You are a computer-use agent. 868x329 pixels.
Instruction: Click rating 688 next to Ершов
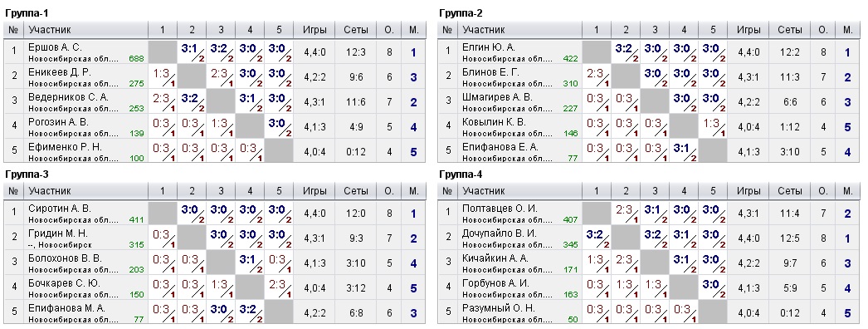tap(136, 58)
